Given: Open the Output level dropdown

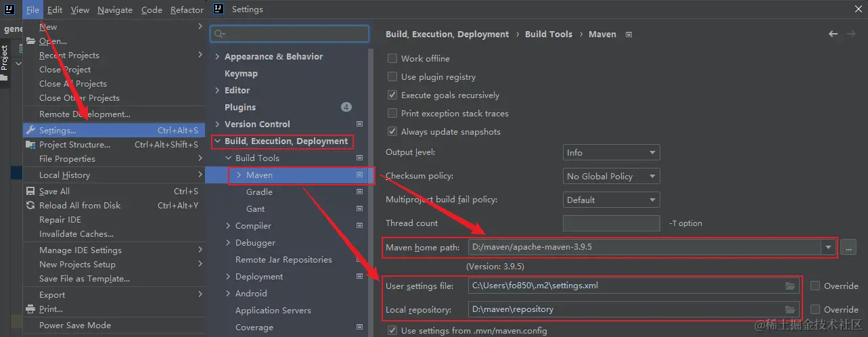Looking at the screenshot, I should pyautogui.click(x=611, y=153).
